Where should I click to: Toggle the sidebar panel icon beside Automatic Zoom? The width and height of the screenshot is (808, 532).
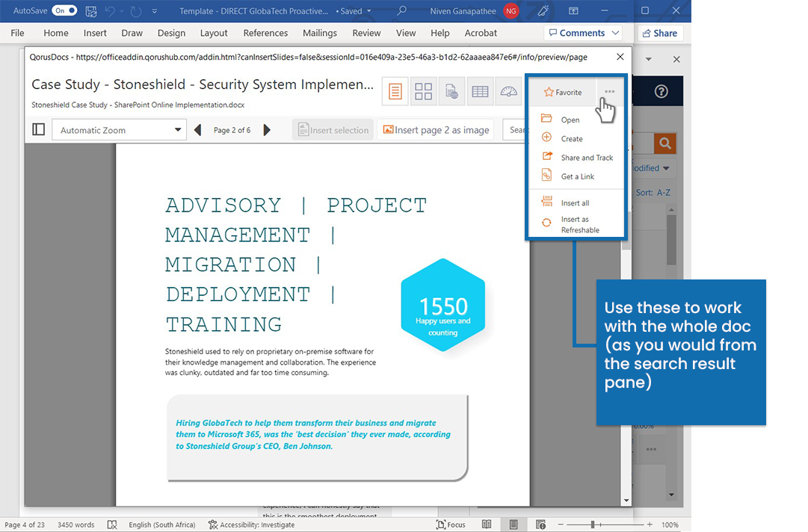[38, 129]
